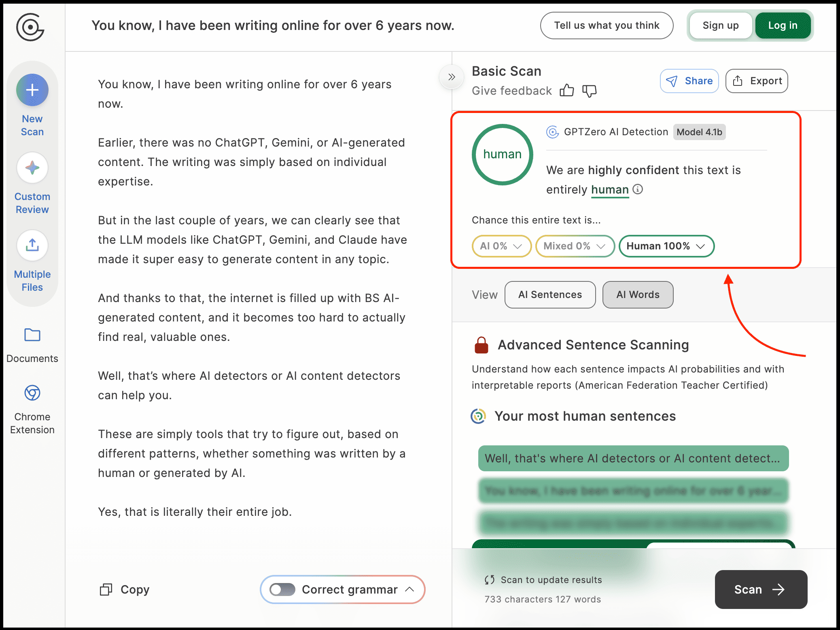
Task: Click the refresh icon beside Scan to update results
Action: tap(490, 580)
